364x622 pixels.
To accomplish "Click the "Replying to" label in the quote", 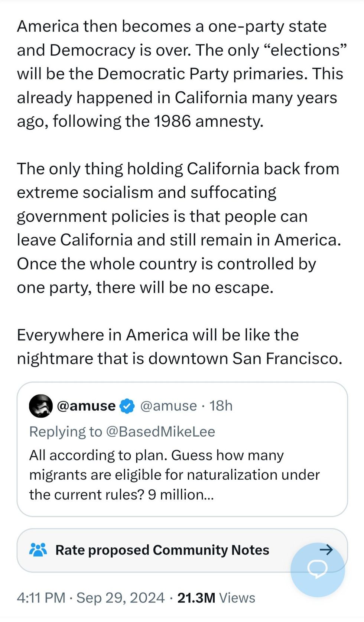I will (65, 431).
